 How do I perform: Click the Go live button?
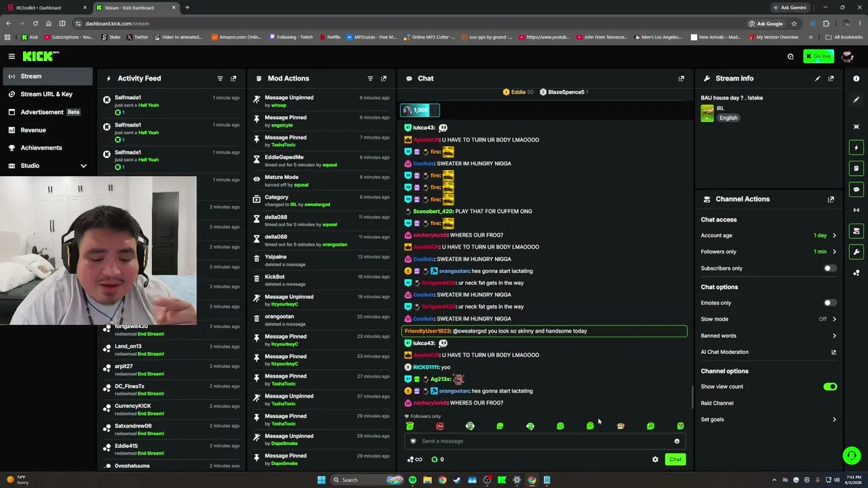[818, 56]
